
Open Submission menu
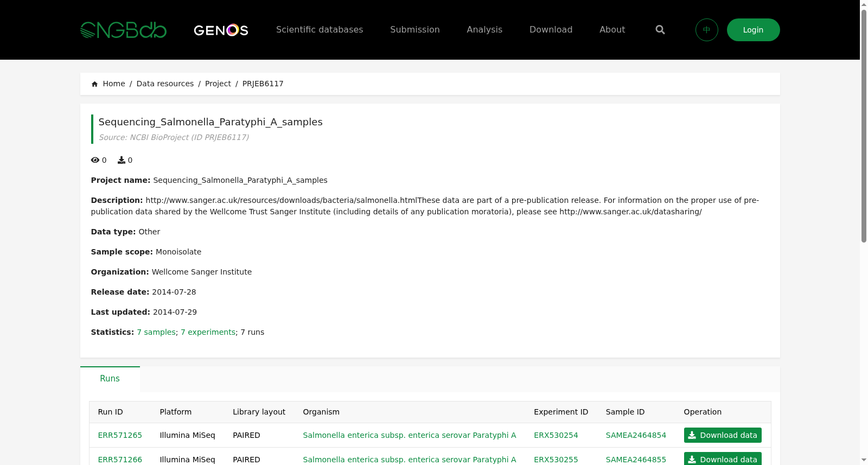[x=415, y=30]
